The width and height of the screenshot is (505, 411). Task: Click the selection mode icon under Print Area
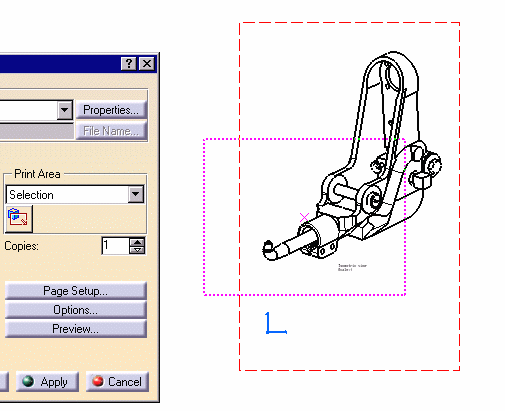pyautogui.click(x=19, y=218)
